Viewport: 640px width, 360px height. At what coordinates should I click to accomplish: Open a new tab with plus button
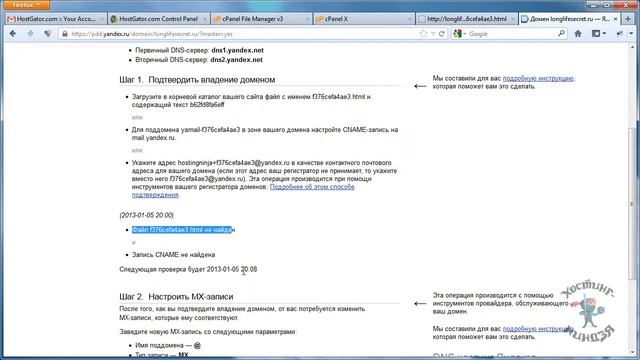(x=628, y=19)
